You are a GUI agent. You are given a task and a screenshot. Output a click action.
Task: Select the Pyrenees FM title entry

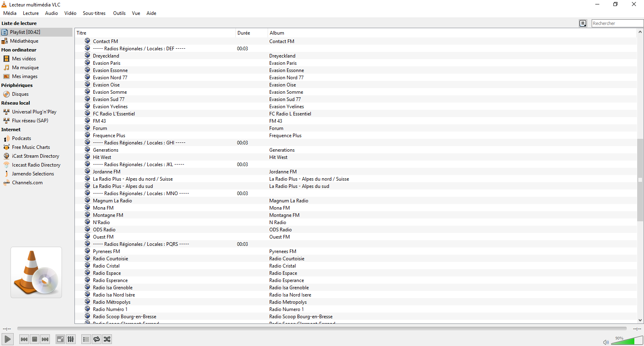(106, 251)
